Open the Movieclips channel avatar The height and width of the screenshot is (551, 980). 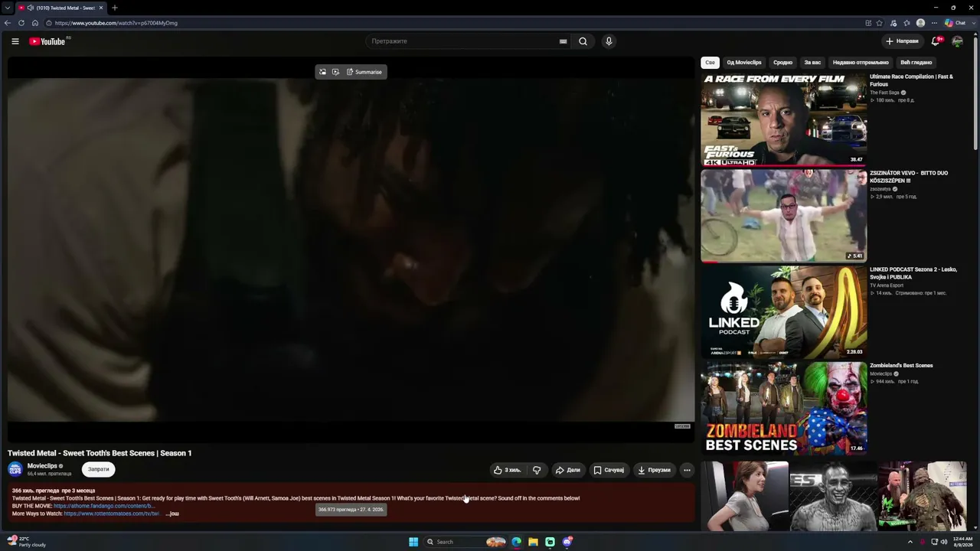tap(15, 469)
